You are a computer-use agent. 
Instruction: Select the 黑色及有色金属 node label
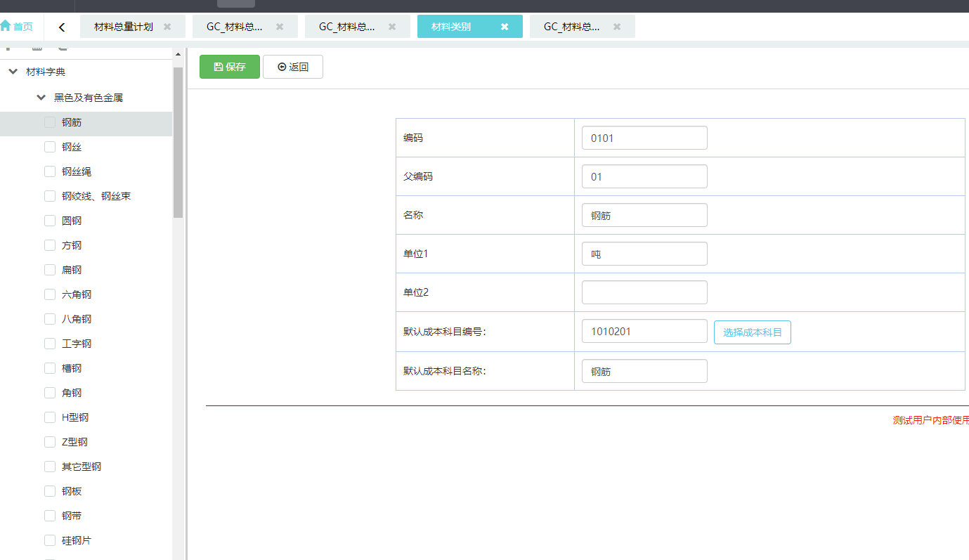[x=89, y=98]
